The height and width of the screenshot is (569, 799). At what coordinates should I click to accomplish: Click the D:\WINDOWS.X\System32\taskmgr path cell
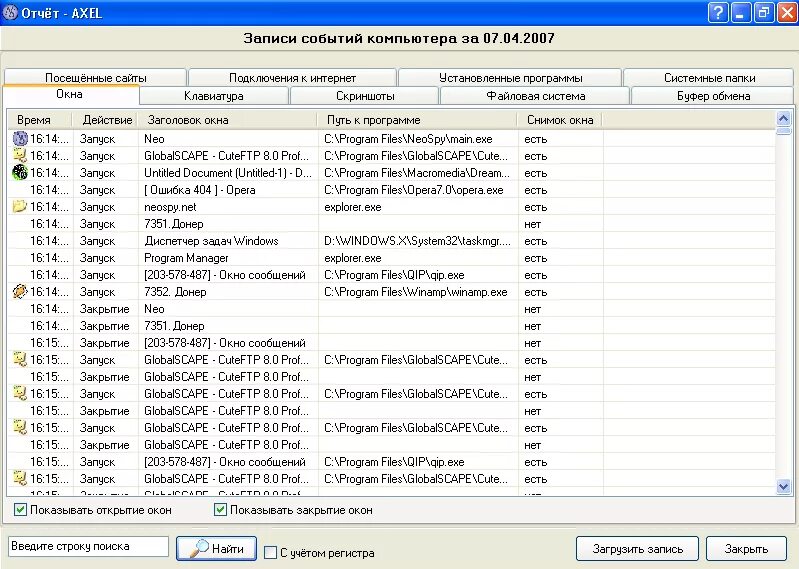coord(417,241)
